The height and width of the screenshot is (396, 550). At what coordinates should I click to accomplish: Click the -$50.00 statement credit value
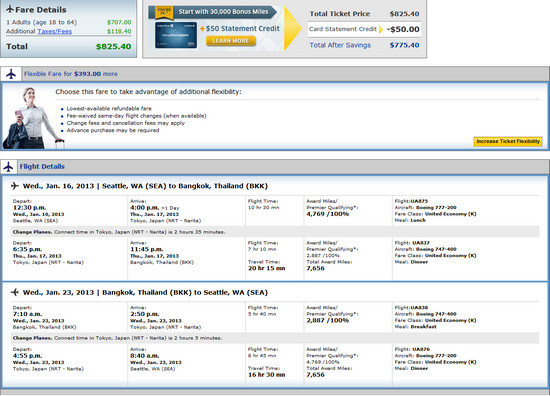[403, 29]
